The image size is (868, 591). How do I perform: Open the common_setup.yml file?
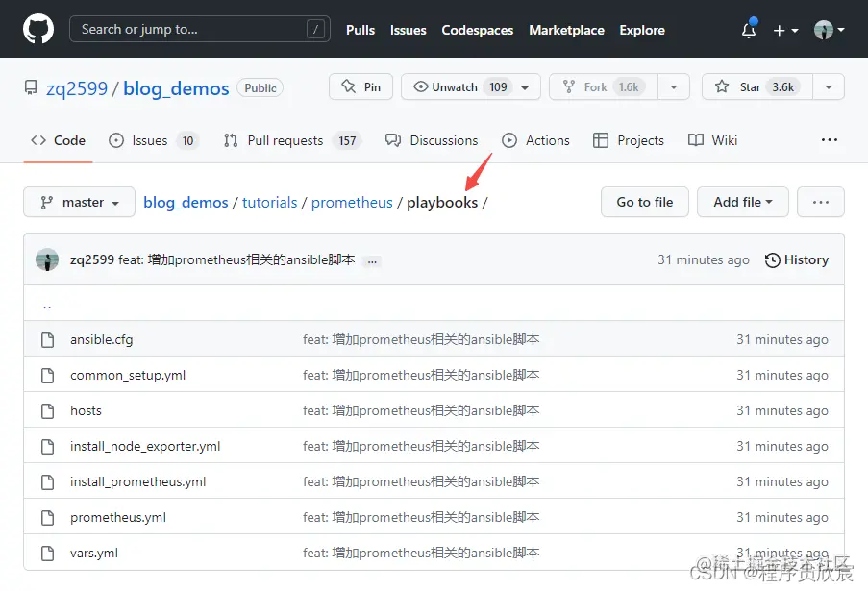coord(128,375)
